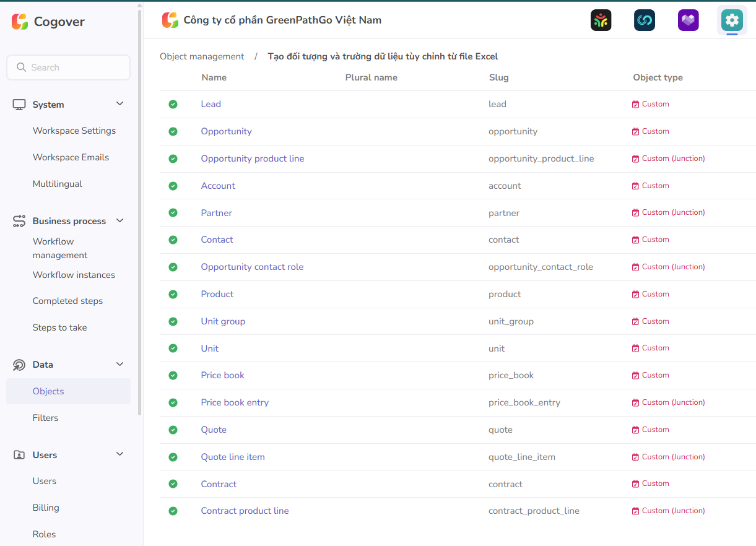This screenshot has height=546, width=756.
Task: Collapse the Users section chevron
Action: (x=120, y=454)
